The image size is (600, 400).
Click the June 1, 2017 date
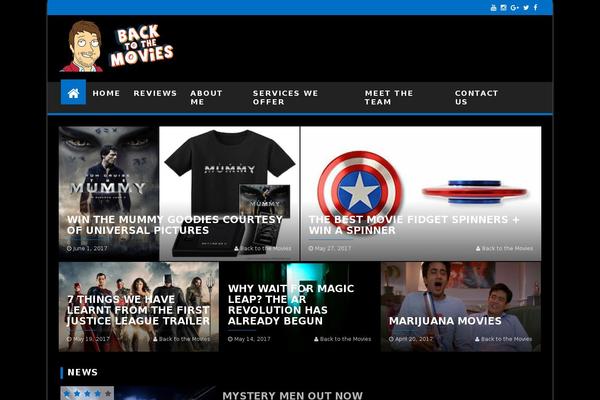87,248
